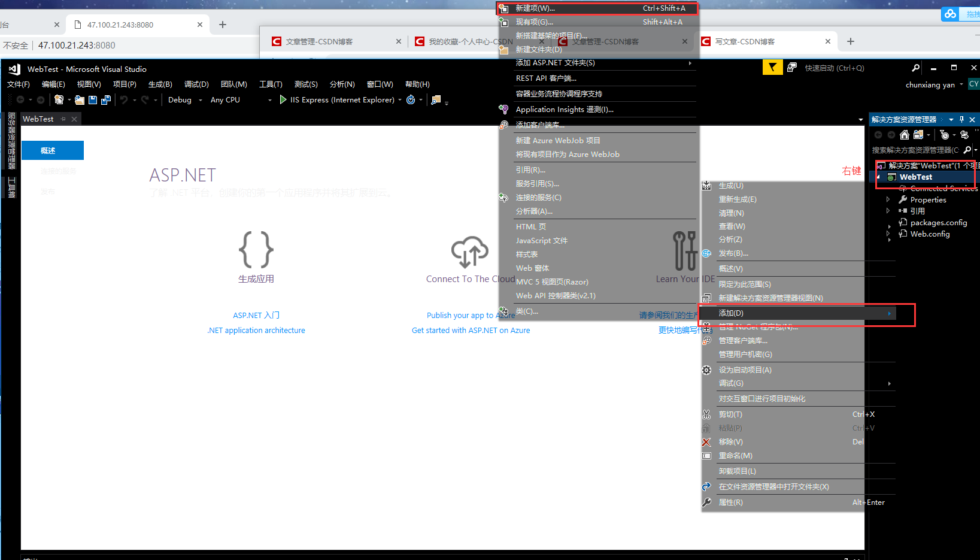Click the Redo arrow icon in toolbar
Screen dimensions: 980x560
[x=145, y=99]
